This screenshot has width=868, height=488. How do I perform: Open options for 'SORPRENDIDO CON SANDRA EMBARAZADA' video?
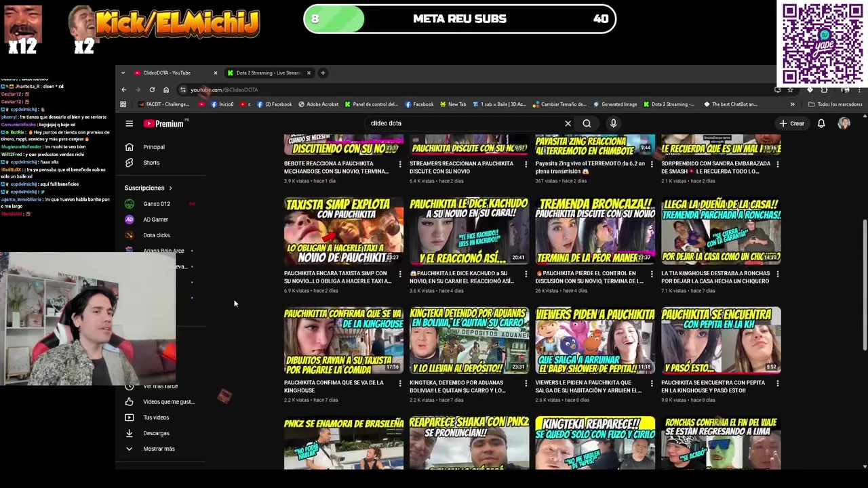tap(777, 164)
